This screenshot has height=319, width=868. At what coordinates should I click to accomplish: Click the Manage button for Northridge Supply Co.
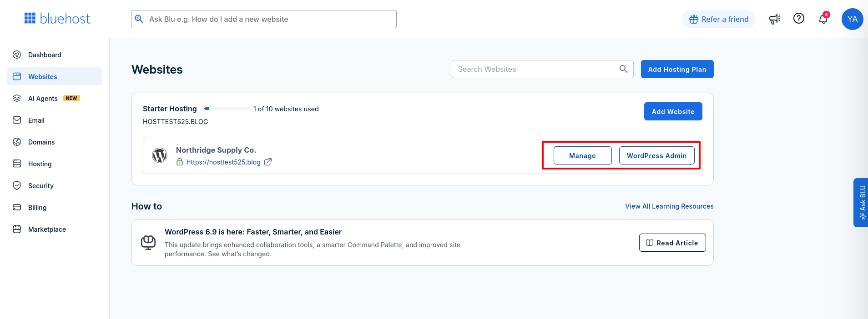582,155
